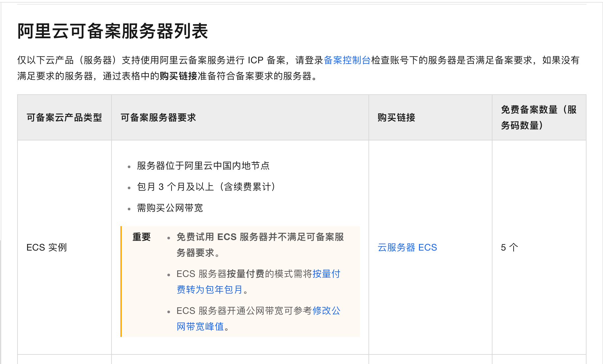The image size is (603, 364).
Task: Click the bullet 包月 3 个月及以上
Action: 206,187
